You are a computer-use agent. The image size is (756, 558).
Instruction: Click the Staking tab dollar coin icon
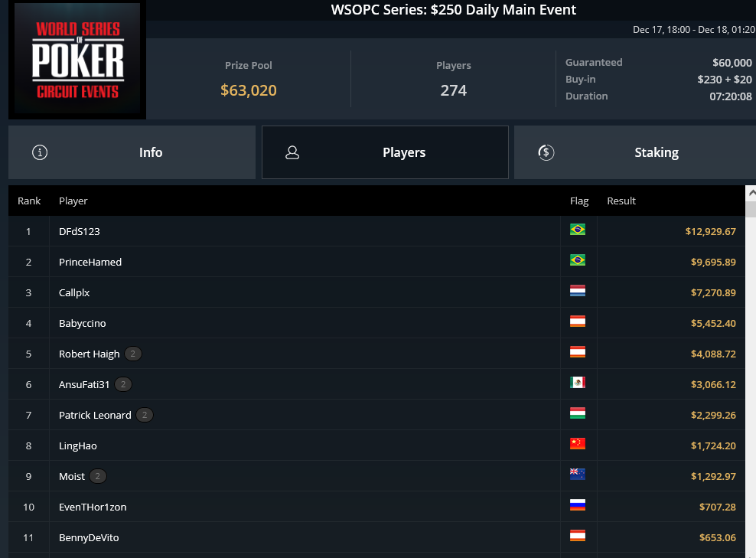coord(546,152)
